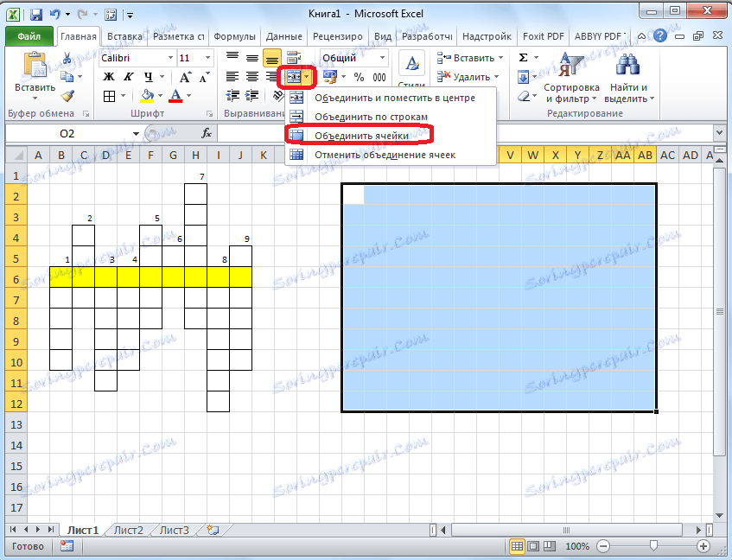The image size is (732, 560).
Task: Click the Increase Indent icon
Action: coord(252,96)
